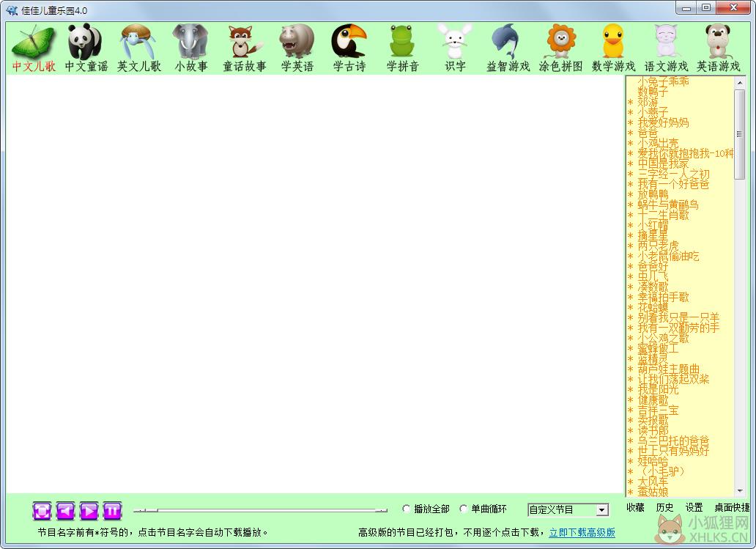
Task: Play the song 小红帽
Action: 653,225
